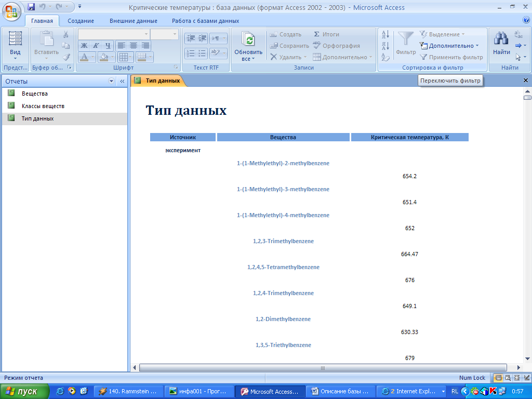This screenshot has width=532, height=399.
Task: Open the quick access toolbar customize arrow
Action: pos(79,6)
